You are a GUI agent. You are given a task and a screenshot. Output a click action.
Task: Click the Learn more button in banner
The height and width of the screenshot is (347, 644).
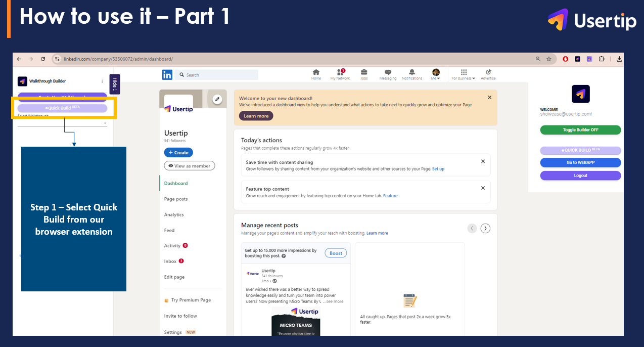pos(256,116)
